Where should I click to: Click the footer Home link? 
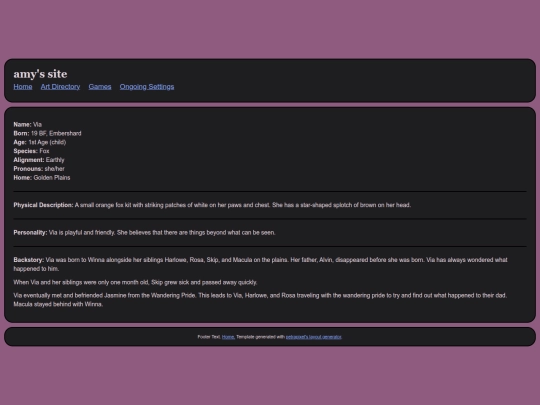[x=228, y=337]
